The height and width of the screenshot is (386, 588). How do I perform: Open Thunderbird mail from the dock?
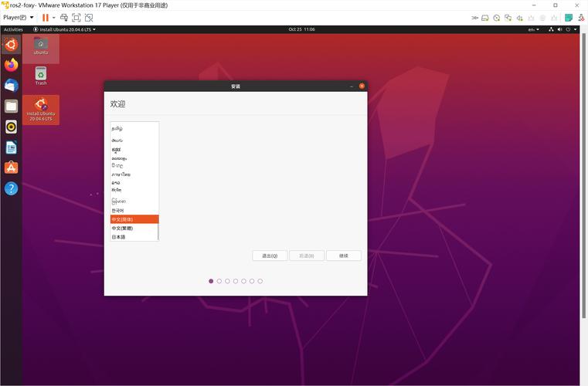(12, 86)
